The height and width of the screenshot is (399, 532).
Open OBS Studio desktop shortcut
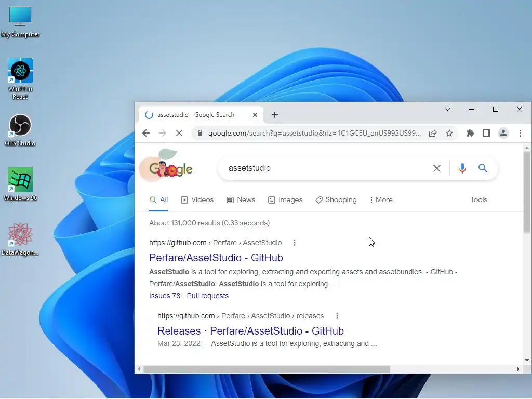click(20, 130)
